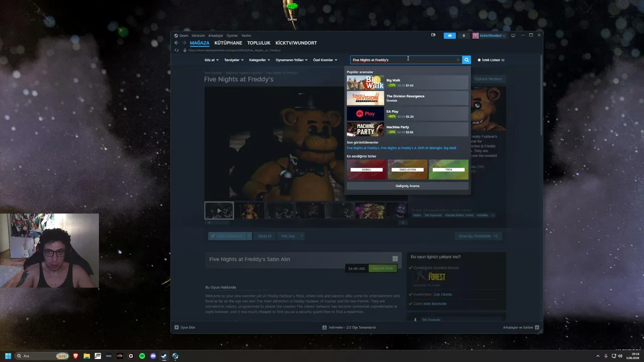
Task: Select Big Walk search suggestion
Action: pyautogui.click(x=407, y=82)
